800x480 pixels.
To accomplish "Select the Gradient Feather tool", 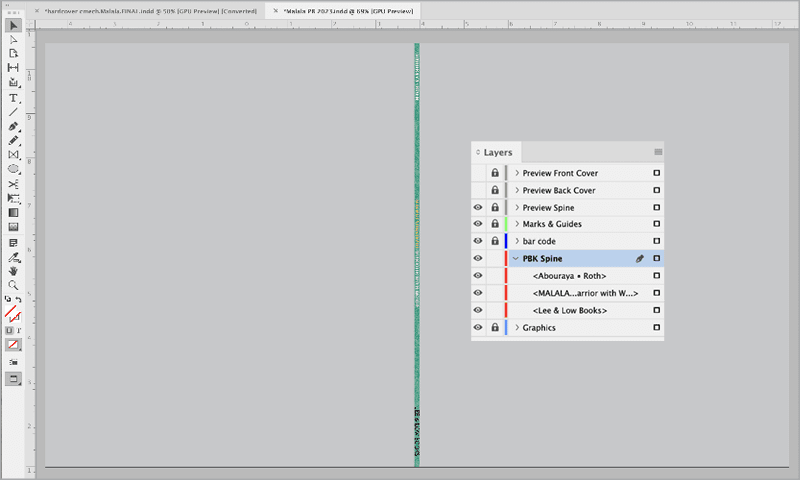I will point(14,227).
